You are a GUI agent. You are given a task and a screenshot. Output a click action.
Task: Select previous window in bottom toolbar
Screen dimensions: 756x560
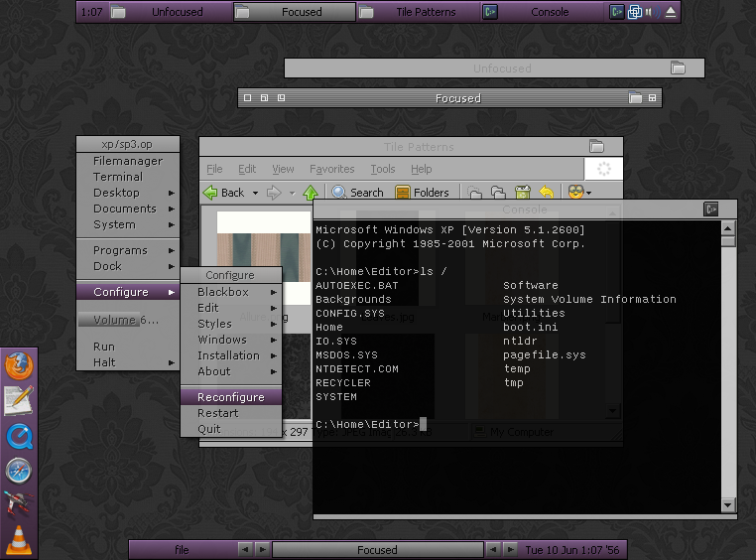click(493, 549)
